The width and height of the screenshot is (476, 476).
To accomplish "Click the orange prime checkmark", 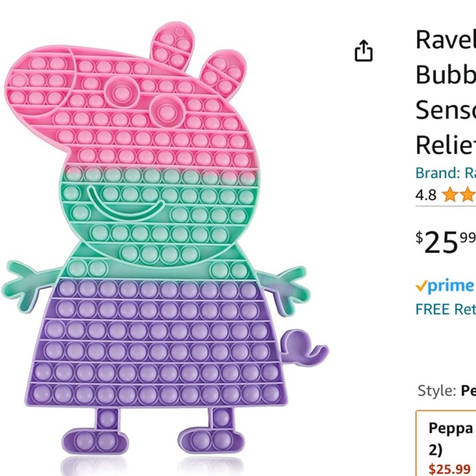I will pos(421,286).
